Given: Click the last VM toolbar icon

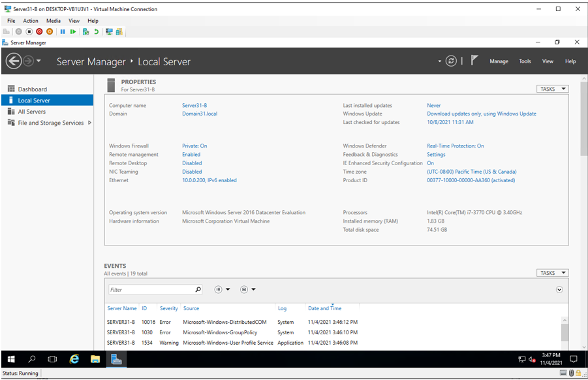Looking at the screenshot, I should pyautogui.click(x=119, y=32).
